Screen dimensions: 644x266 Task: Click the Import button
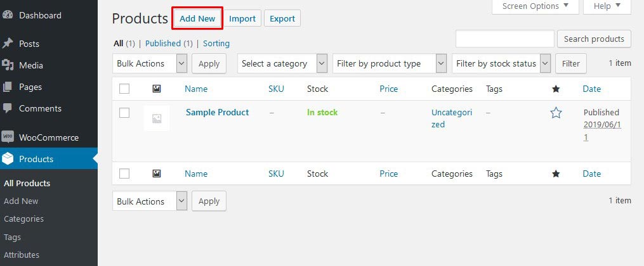[242, 18]
